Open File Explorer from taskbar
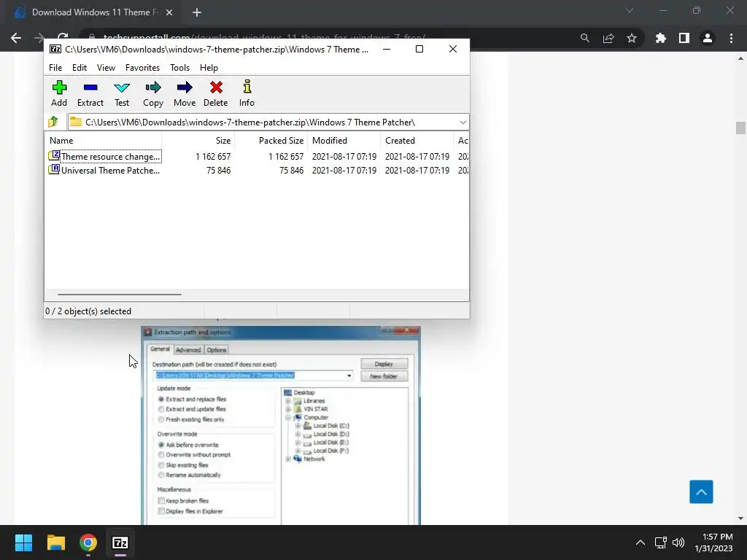Viewport: 747px width, 560px height. [55, 542]
